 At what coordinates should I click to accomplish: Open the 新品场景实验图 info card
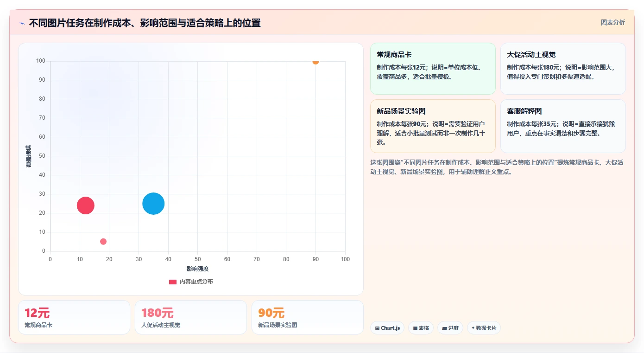click(433, 126)
